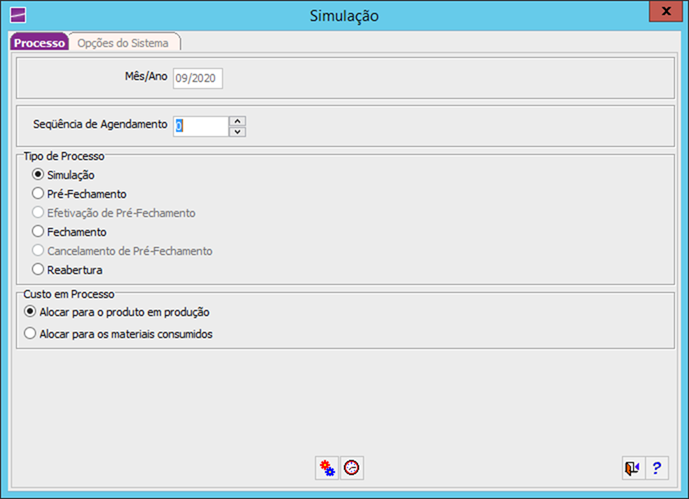Increase Seqüência de Agendamento with the up arrow
689x499 pixels.
click(237, 121)
